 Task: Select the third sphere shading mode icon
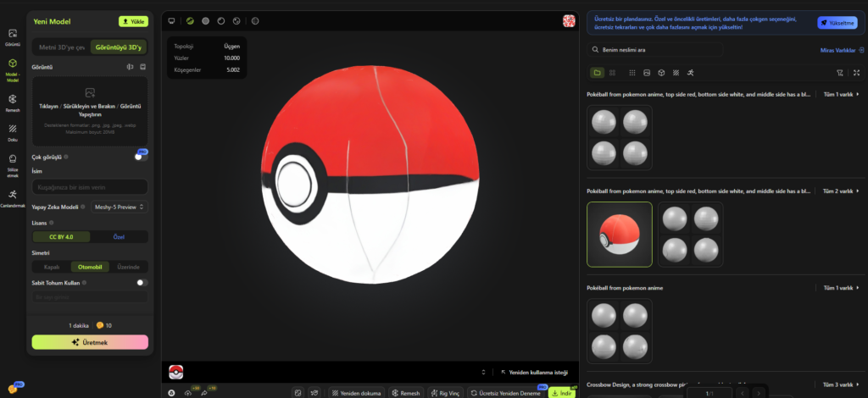tap(221, 21)
